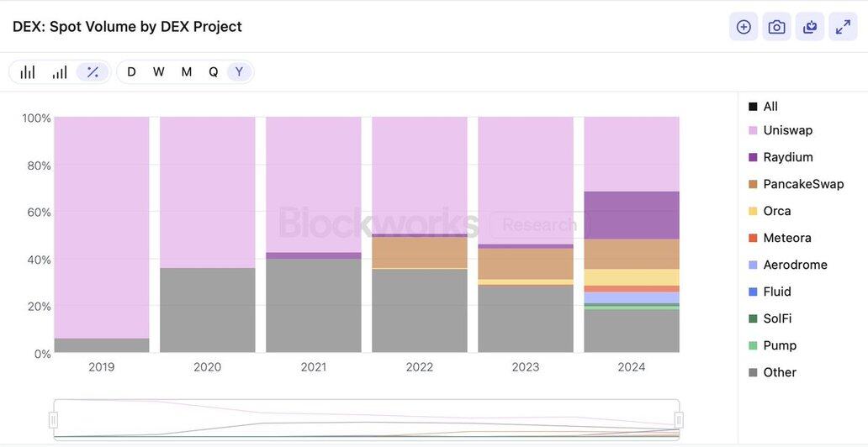Select monthly interval M

point(187,72)
